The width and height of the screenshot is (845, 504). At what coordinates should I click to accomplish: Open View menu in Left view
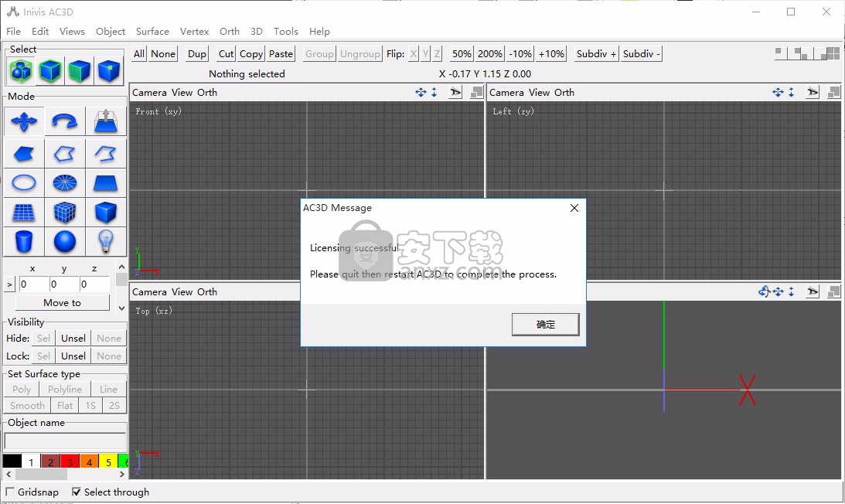pyautogui.click(x=540, y=92)
